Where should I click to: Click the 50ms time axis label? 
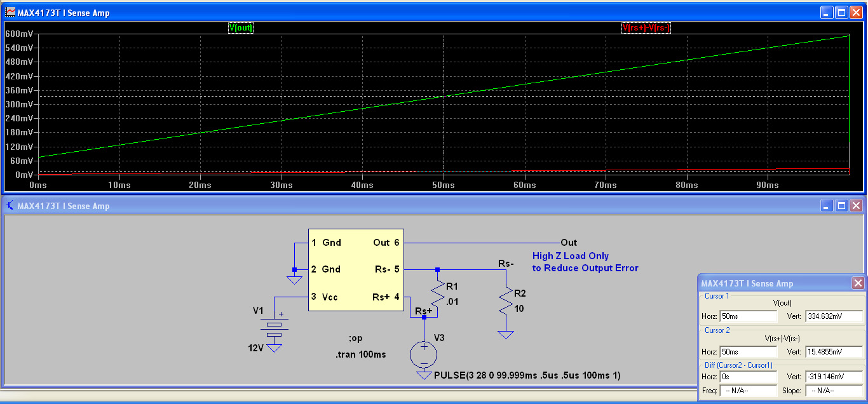(x=443, y=185)
